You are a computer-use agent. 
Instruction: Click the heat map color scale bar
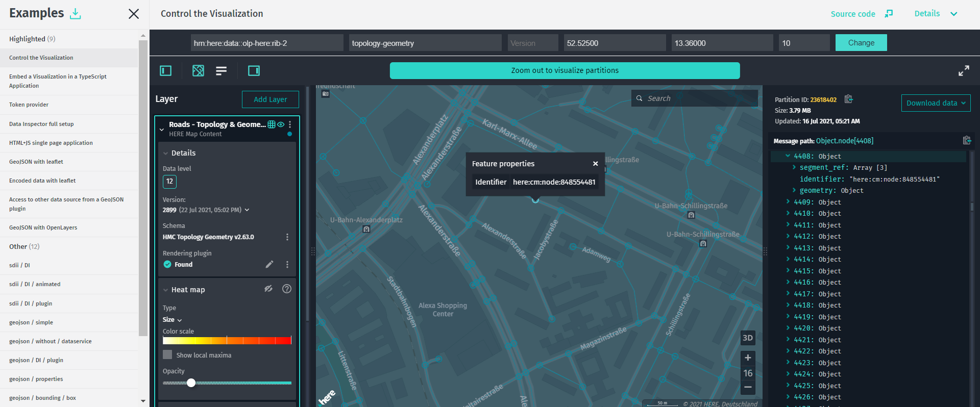[227, 340]
